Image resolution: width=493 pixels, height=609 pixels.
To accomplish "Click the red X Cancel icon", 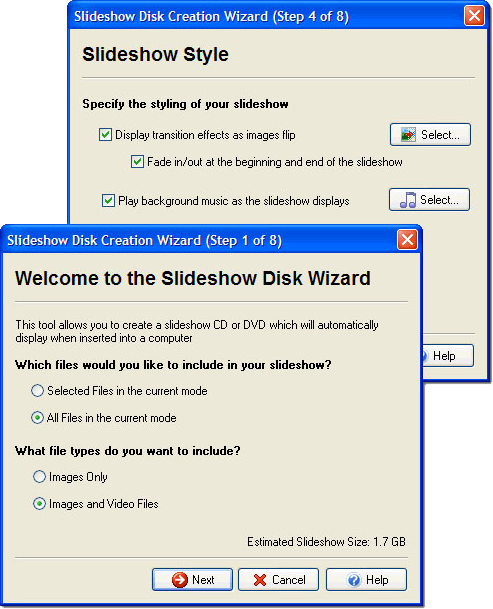I will [260, 580].
